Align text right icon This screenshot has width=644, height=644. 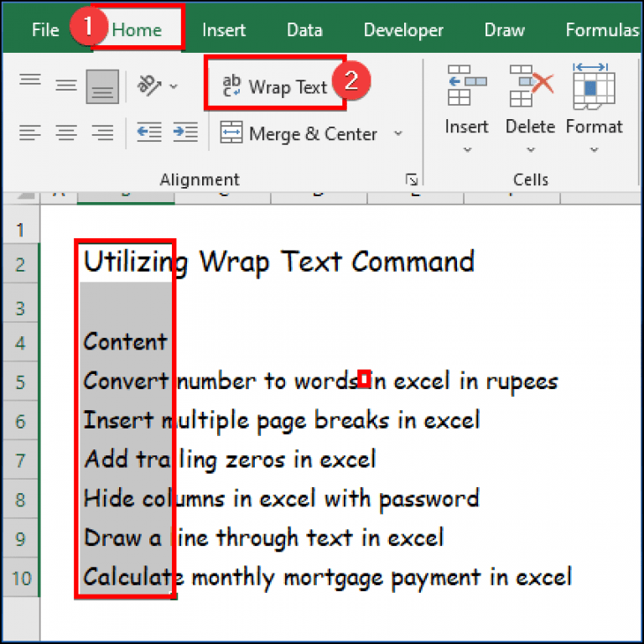[102, 132]
